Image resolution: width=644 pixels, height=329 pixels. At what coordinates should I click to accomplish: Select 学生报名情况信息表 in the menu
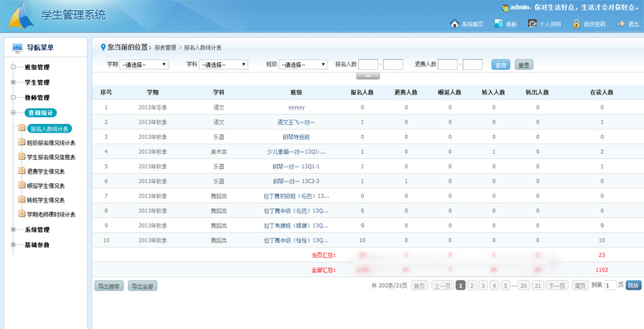click(51, 158)
